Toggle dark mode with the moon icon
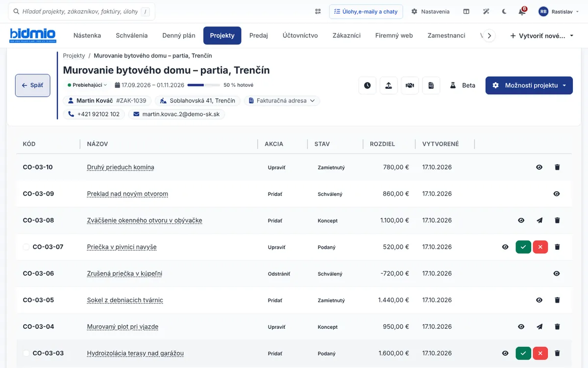 (x=505, y=11)
